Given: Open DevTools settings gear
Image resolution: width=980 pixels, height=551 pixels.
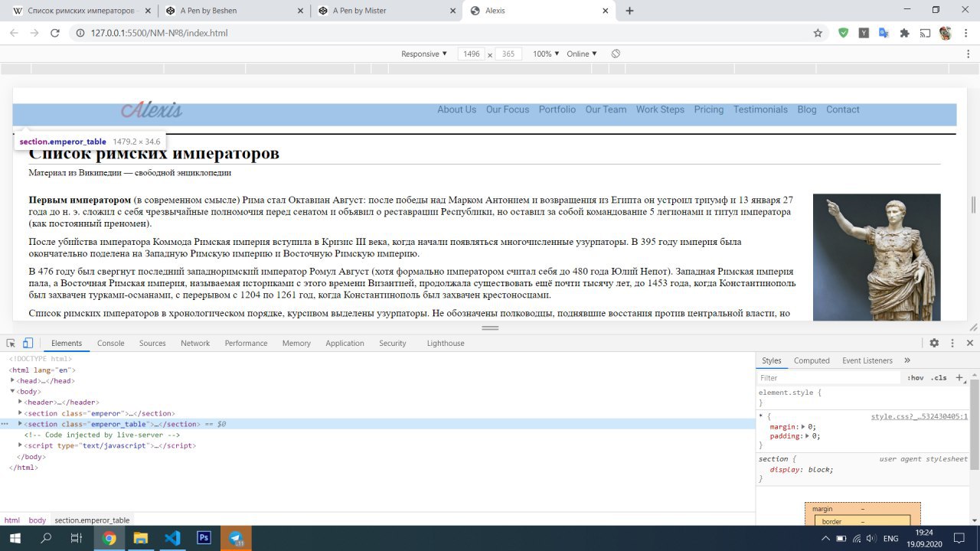Looking at the screenshot, I should point(934,343).
